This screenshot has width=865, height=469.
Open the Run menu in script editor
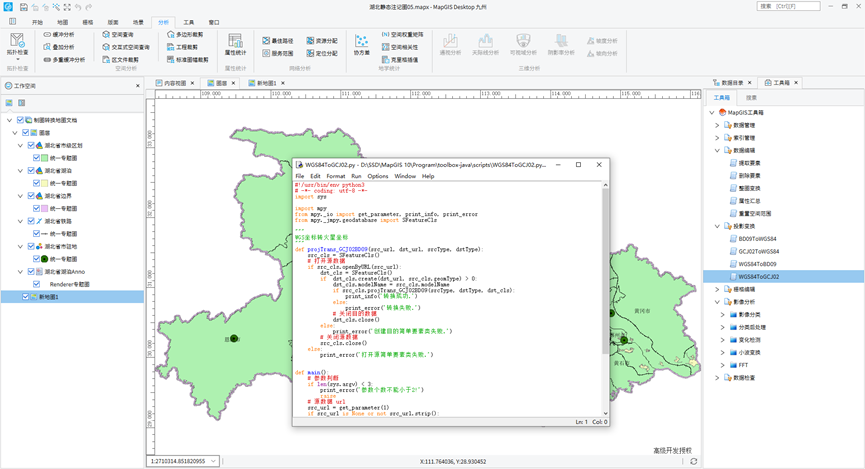[356, 176]
